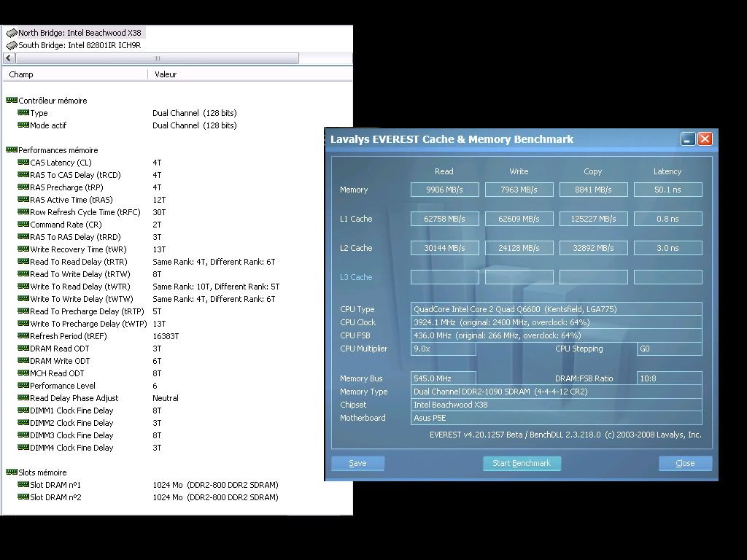Click the Save button
The width and height of the screenshot is (747, 560).
(357, 463)
